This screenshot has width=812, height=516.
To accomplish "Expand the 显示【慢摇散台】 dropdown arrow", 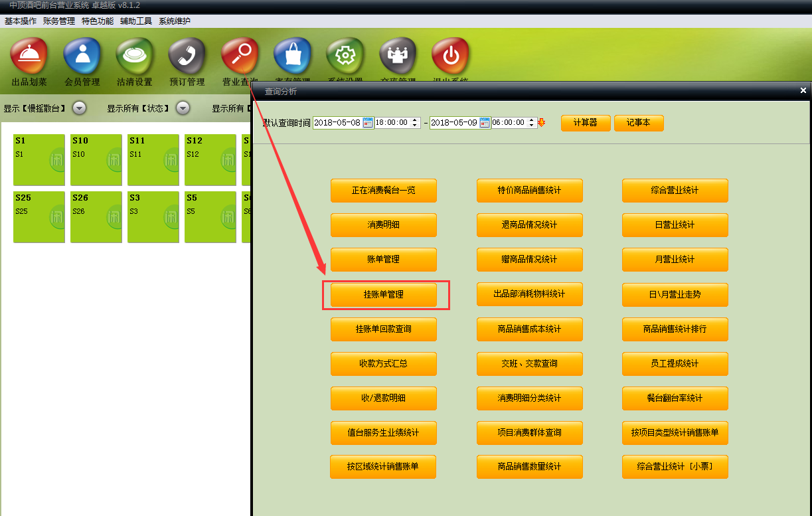I will click(x=79, y=108).
